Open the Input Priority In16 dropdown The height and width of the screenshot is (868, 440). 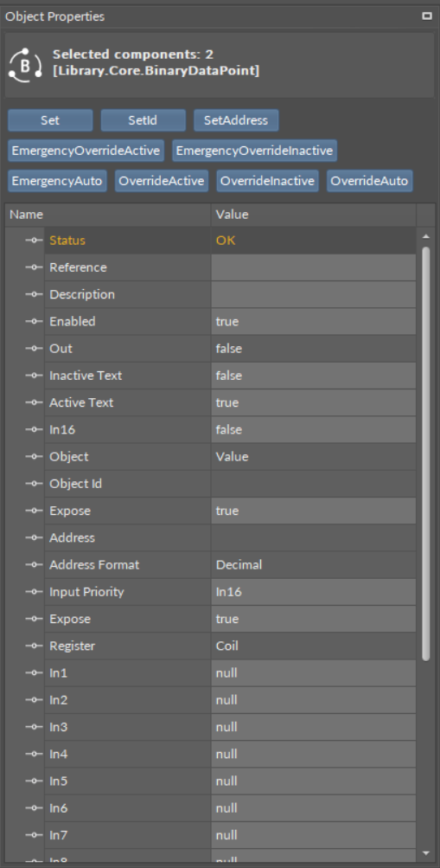coord(314,592)
